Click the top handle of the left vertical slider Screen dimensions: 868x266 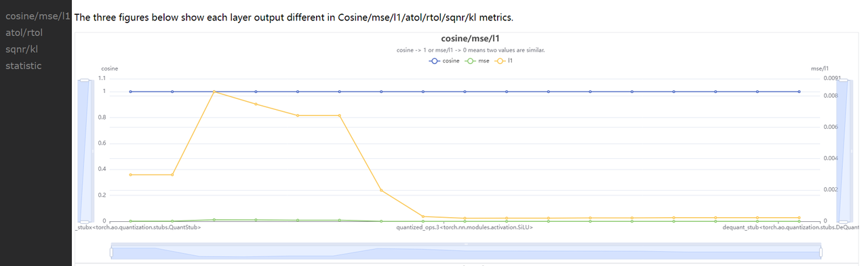[x=85, y=80]
